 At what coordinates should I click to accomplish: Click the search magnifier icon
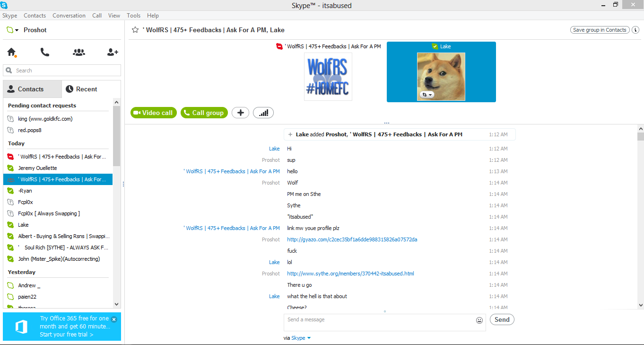(9, 71)
